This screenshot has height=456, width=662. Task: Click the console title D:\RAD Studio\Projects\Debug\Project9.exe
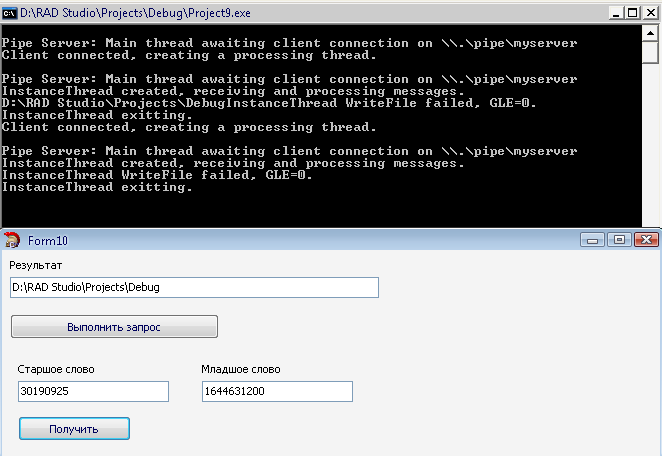tap(135, 13)
